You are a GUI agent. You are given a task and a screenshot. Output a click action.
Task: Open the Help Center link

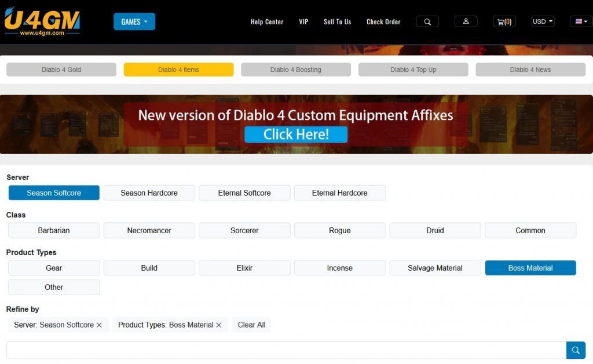pyautogui.click(x=267, y=21)
